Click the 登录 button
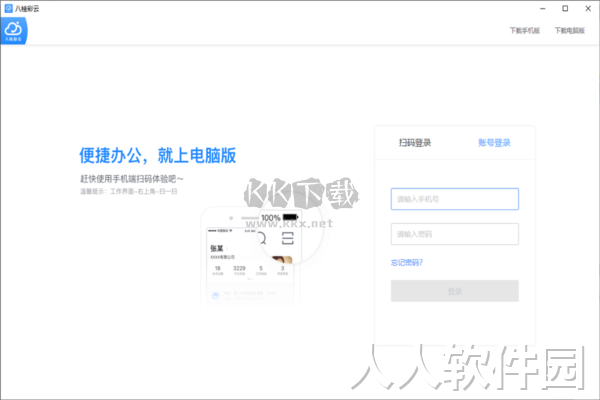 coord(455,291)
